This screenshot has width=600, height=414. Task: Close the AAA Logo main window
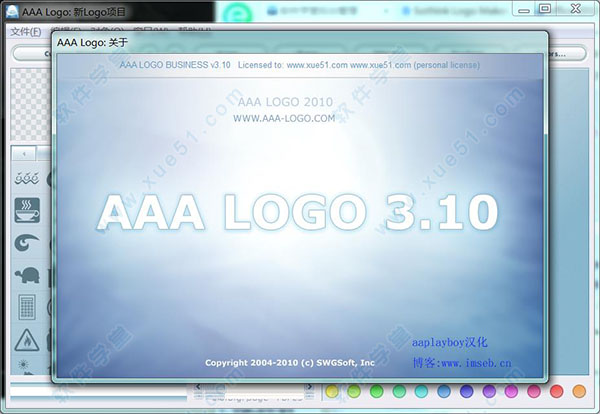pyautogui.click(x=576, y=8)
